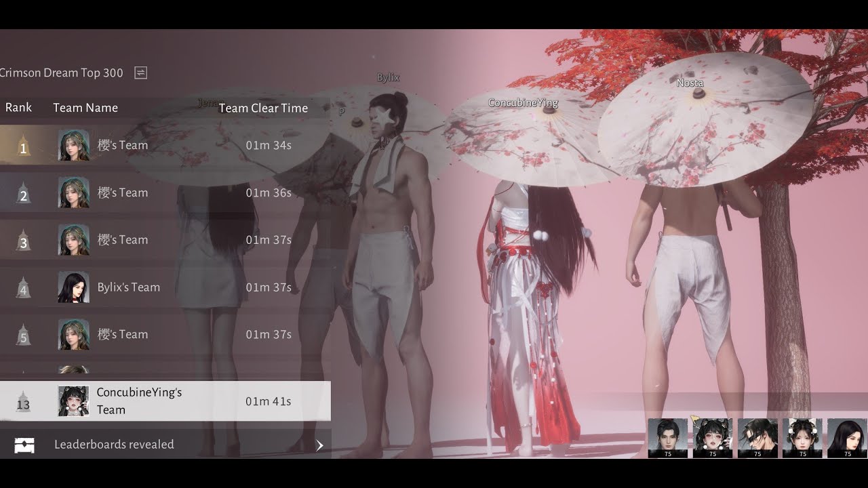Select 櫻's Team name in rank 1 row
The image size is (868, 488).
[x=123, y=145]
